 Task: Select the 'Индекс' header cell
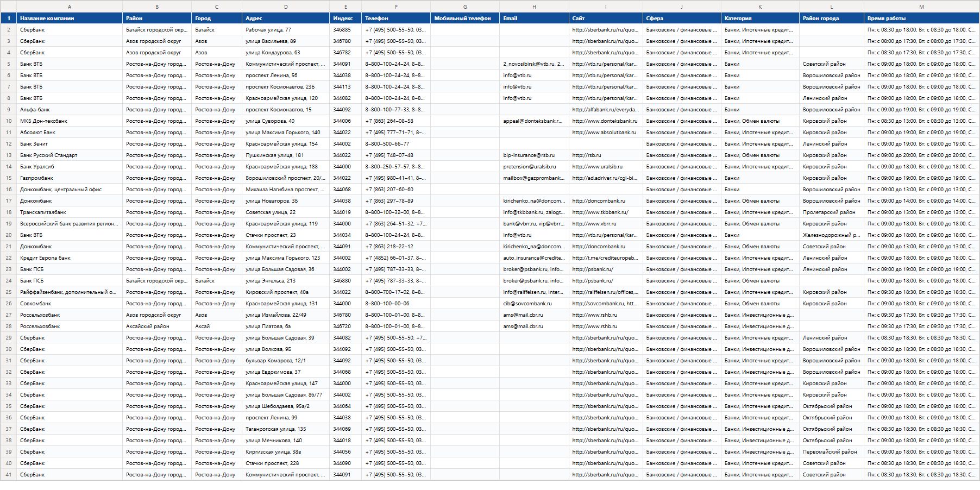pyautogui.click(x=345, y=18)
